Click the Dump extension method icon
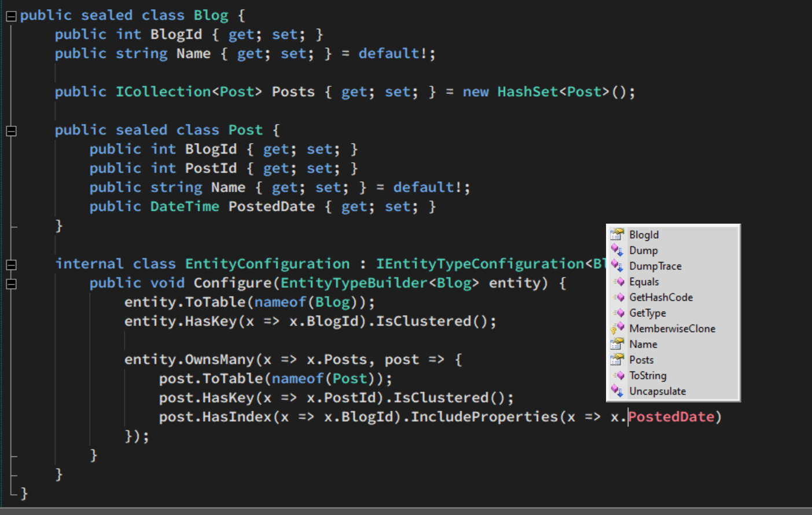Viewport: 812px width, 515px height. 618,250
